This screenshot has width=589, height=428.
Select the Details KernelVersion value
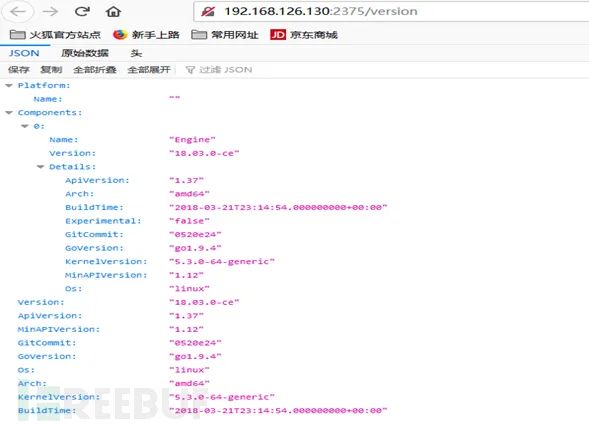pos(222,262)
